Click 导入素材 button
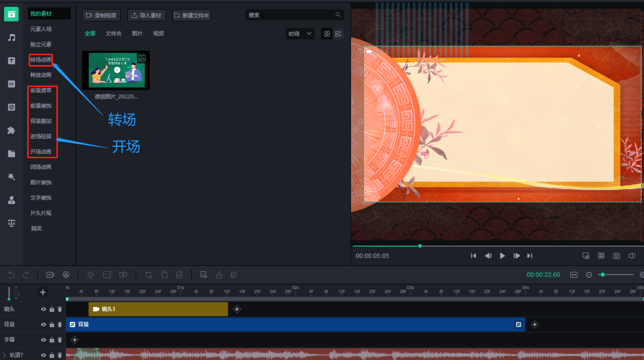This screenshot has height=360, width=644. pyautogui.click(x=146, y=15)
